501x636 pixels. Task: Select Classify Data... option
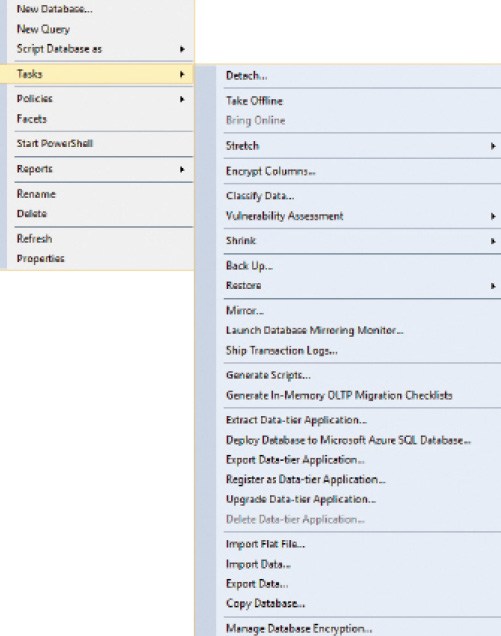[260, 196]
